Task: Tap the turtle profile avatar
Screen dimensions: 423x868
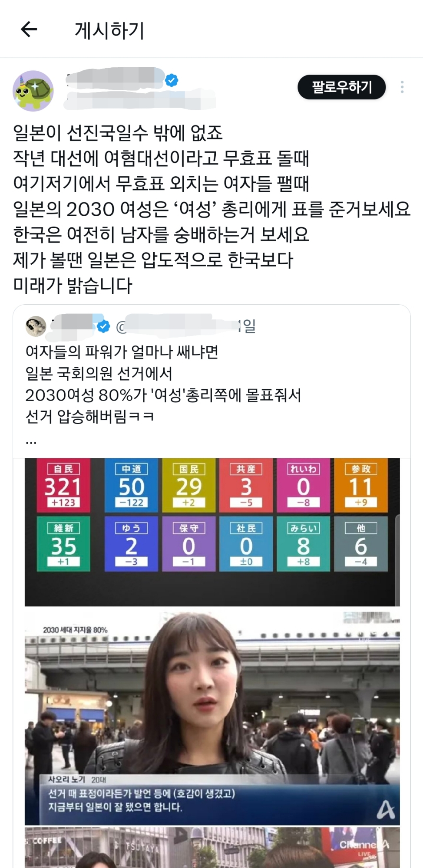Action: [33, 91]
